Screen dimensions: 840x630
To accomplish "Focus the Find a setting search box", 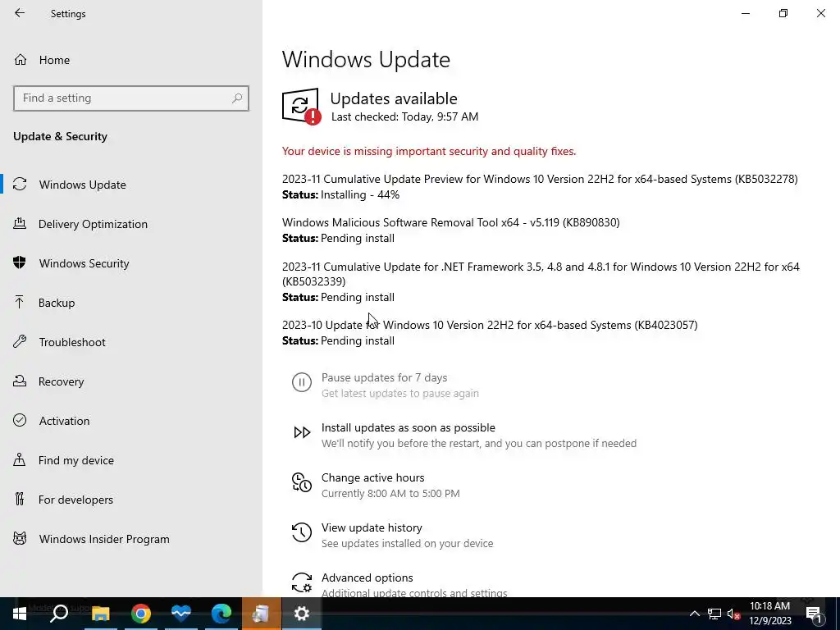I will pyautogui.click(x=131, y=98).
